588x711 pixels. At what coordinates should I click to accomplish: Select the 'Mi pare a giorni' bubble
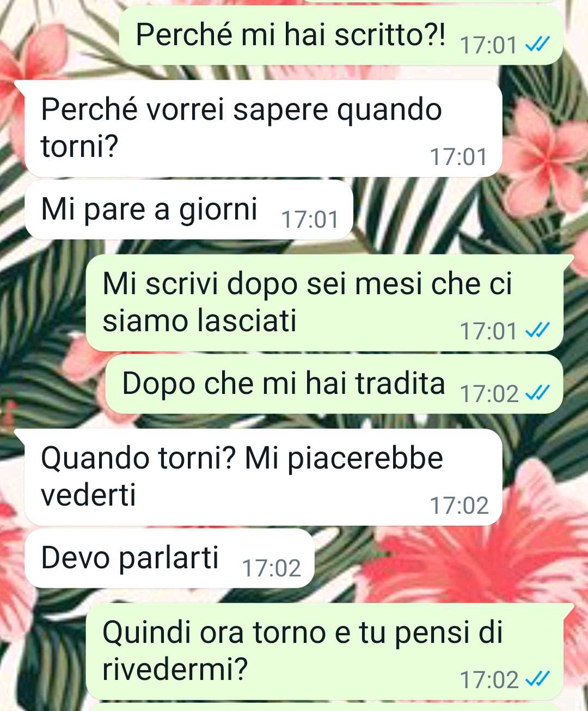pyautogui.click(x=189, y=210)
